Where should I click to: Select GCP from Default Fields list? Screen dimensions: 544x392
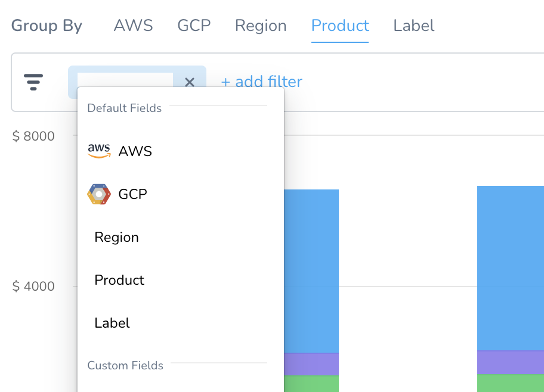point(180,194)
